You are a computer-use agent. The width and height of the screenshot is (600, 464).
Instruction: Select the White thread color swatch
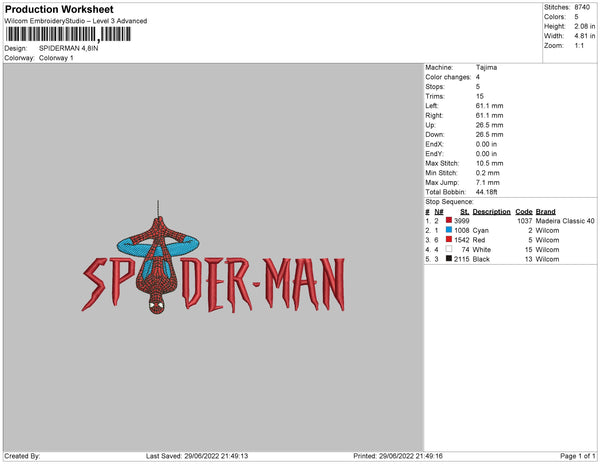click(x=449, y=249)
